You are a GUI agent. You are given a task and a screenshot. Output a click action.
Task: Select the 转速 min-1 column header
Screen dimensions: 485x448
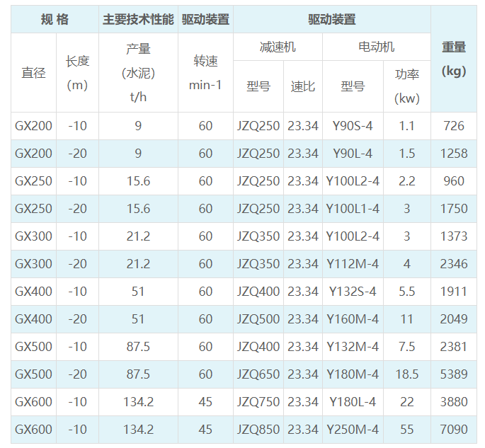click(205, 73)
